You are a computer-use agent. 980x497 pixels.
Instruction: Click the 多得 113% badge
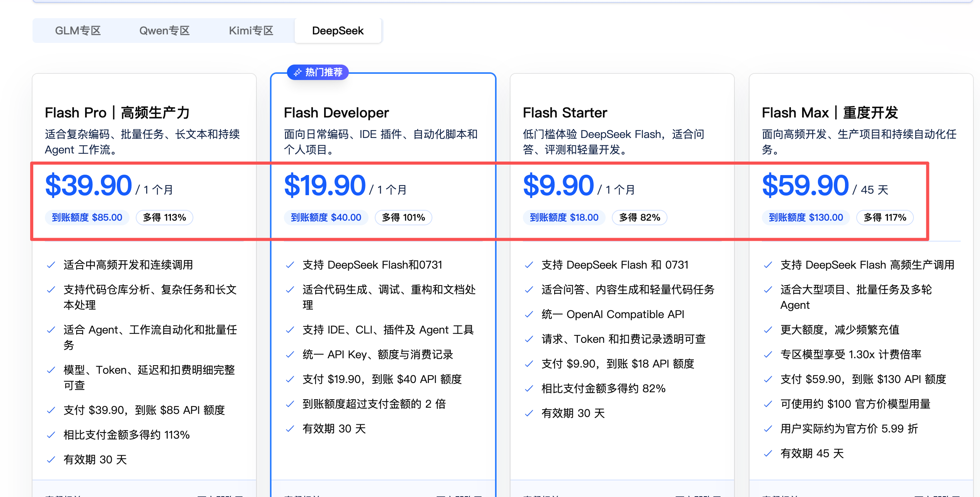[165, 218]
